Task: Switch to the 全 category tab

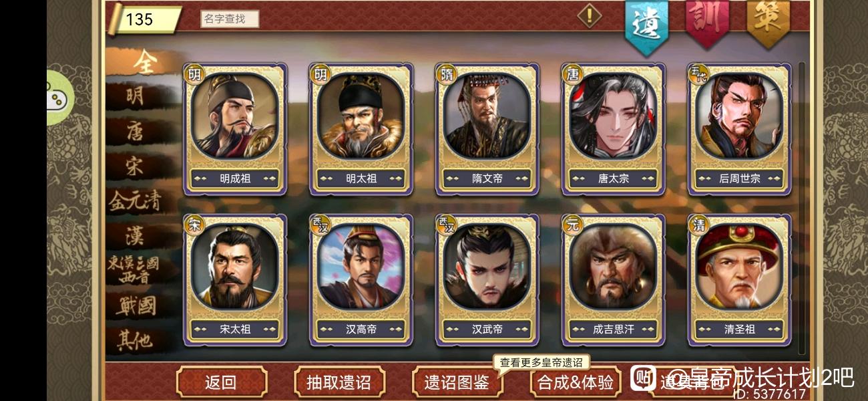Action: 143,62
